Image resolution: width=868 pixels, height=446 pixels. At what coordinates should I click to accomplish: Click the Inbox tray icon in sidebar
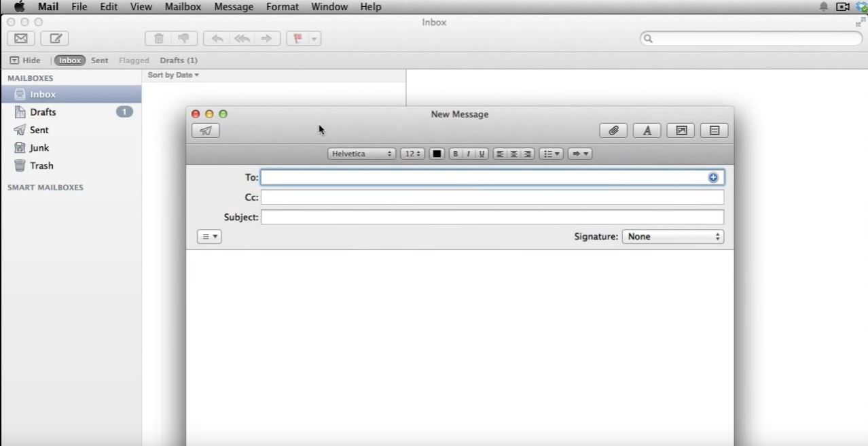(20, 95)
